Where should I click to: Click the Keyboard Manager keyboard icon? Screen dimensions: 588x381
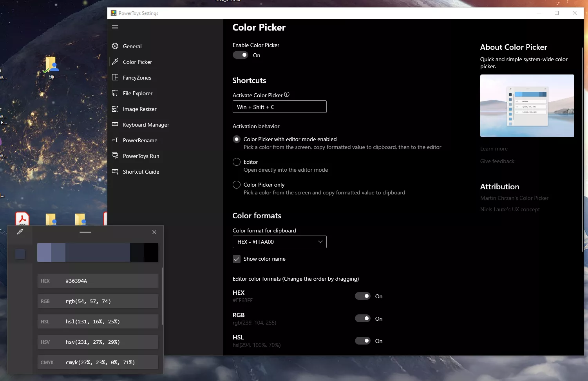coord(115,124)
